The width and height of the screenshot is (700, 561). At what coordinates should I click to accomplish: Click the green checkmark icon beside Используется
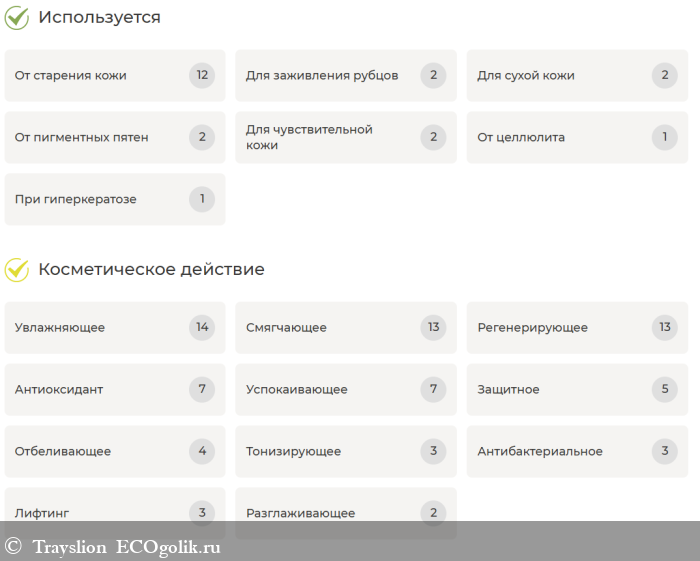(x=17, y=18)
